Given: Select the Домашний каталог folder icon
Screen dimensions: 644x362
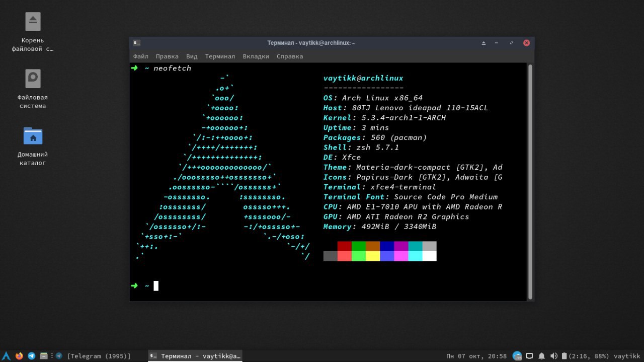Looking at the screenshot, I should (33, 146).
